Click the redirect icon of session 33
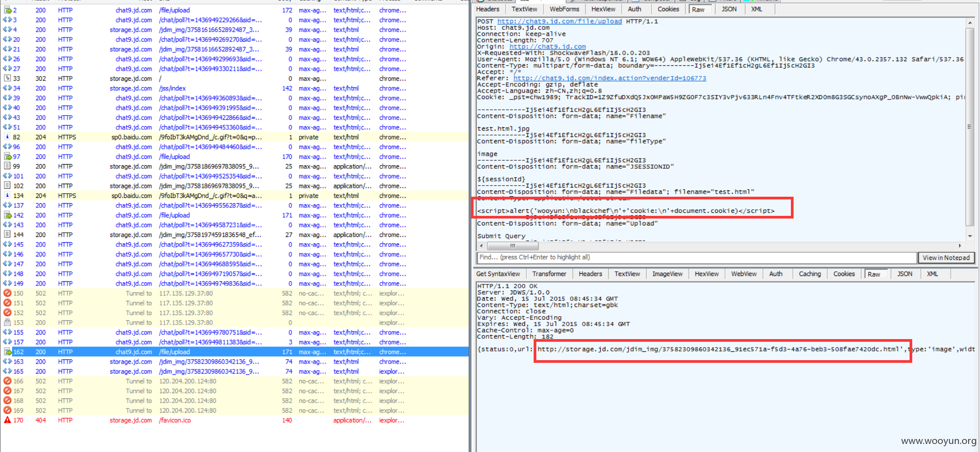The height and width of the screenshot is (452, 980). click(x=7, y=78)
